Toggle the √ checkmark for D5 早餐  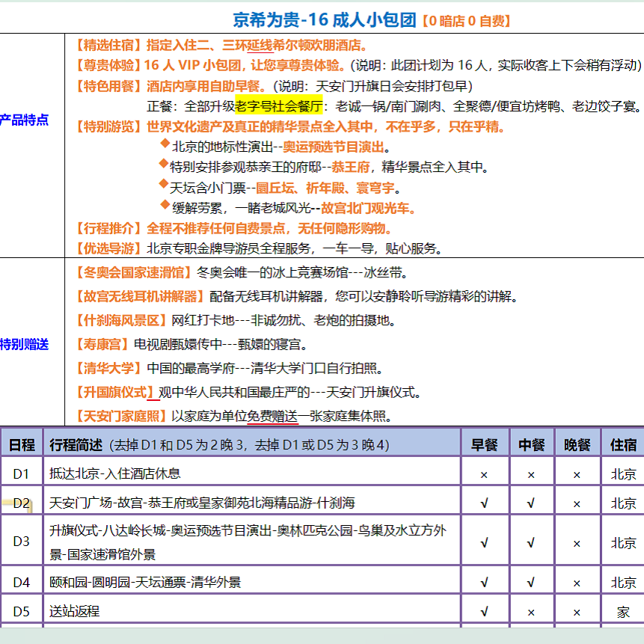pyautogui.click(x=485, y=610)
